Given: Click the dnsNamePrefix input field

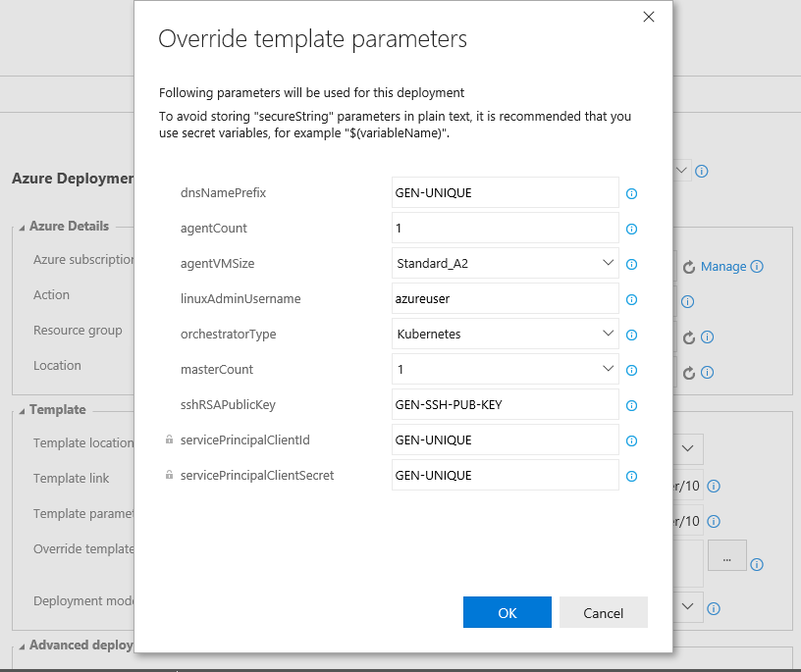Looking at the screenshot, I should pyautogui.click(x=506, y=192).
